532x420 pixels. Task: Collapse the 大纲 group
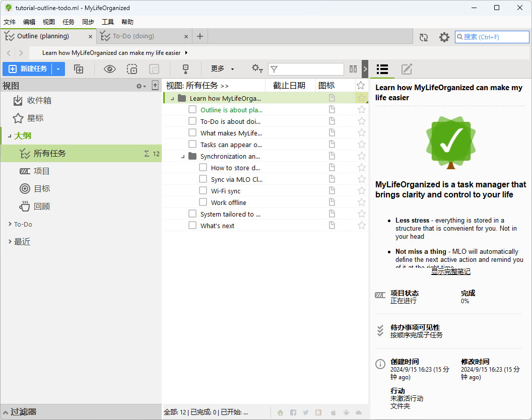click(10, 136)
